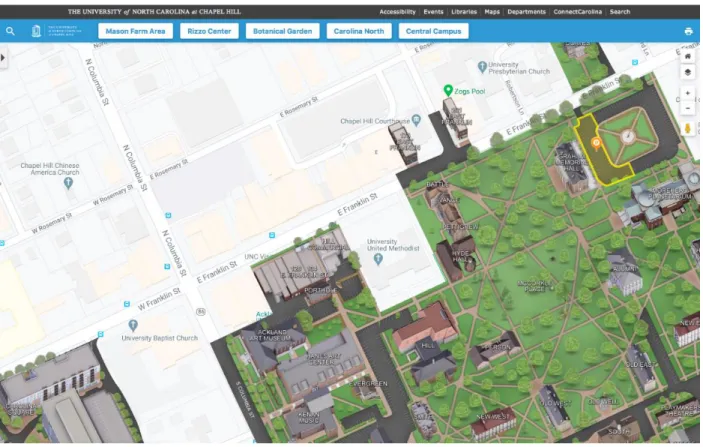Image resolution: width=703 pixels, height=447 pixels.
Task: Open the ConnectCarolina link
Action: click(577, 12)
